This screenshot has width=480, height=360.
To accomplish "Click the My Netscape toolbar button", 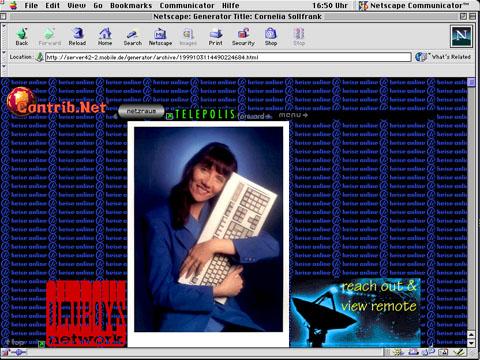I will point(160,37).
